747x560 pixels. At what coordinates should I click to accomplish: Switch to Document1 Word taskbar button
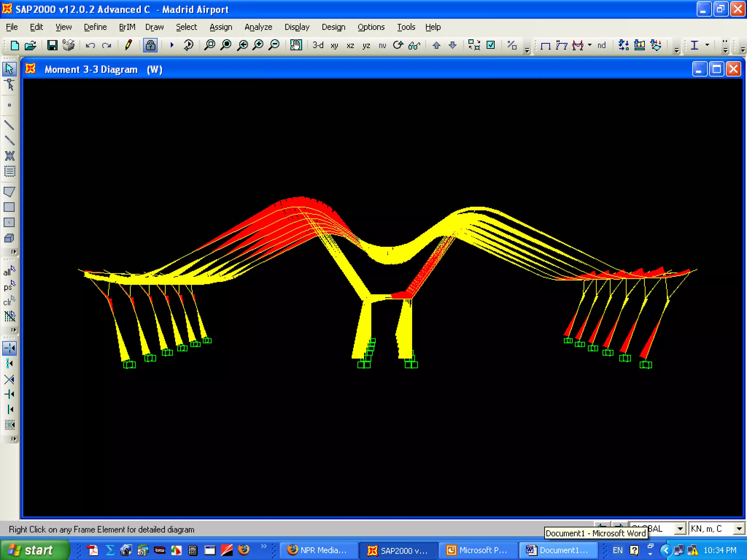tap(557, 550)
